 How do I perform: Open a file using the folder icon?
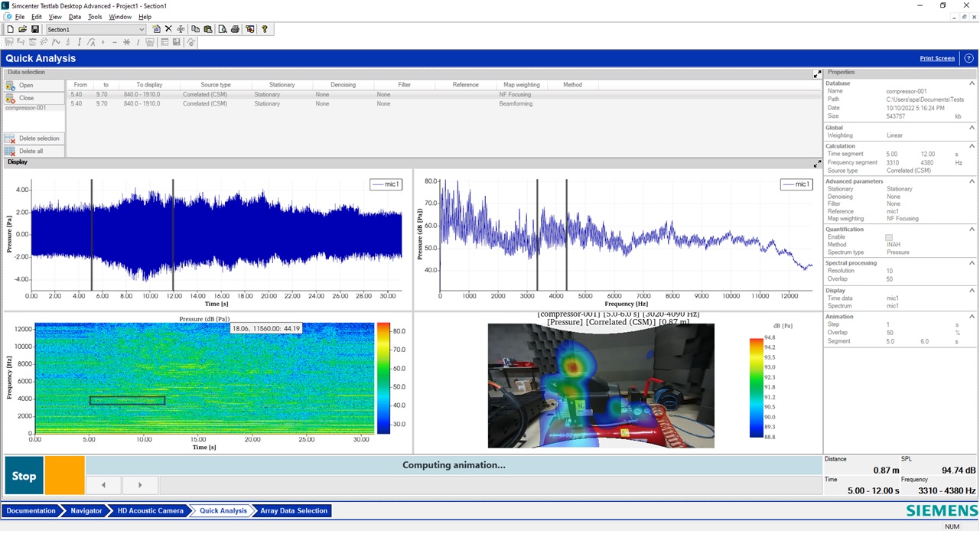[x=22, y=29]
